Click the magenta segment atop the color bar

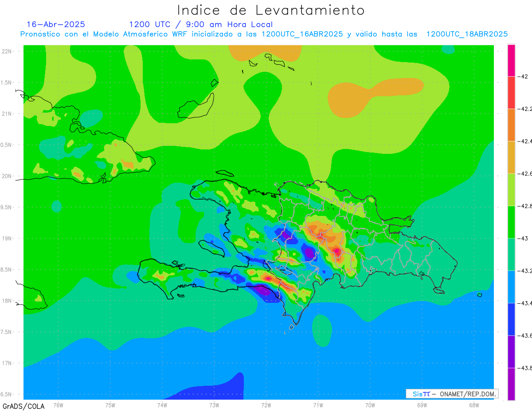pos(511,60)
